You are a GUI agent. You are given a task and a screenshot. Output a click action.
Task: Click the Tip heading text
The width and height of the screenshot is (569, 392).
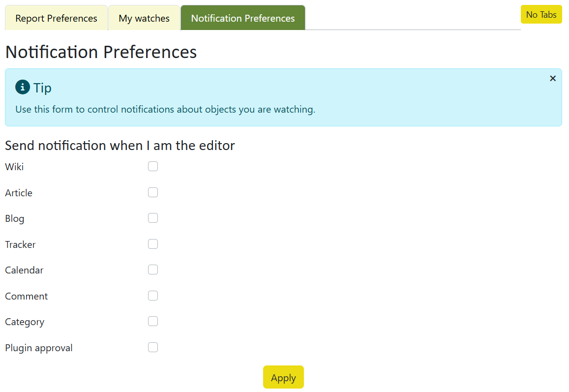(42, 88)
